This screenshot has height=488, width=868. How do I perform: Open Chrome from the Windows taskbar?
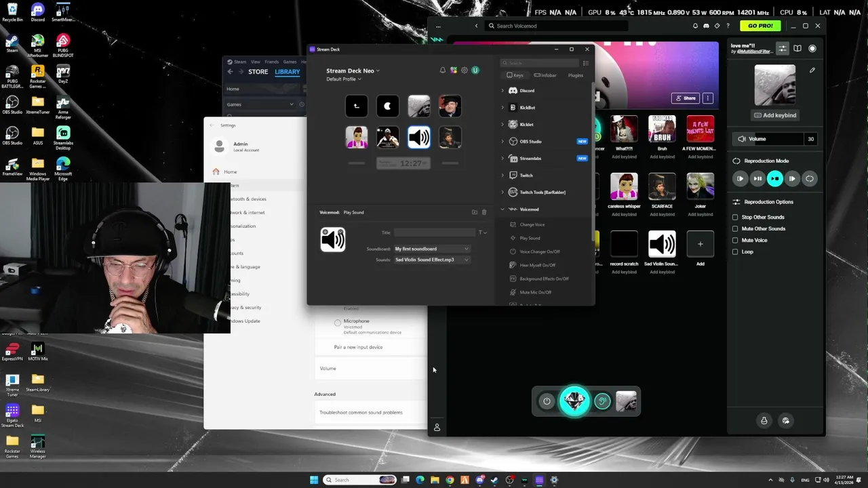[x=450, y=480]
